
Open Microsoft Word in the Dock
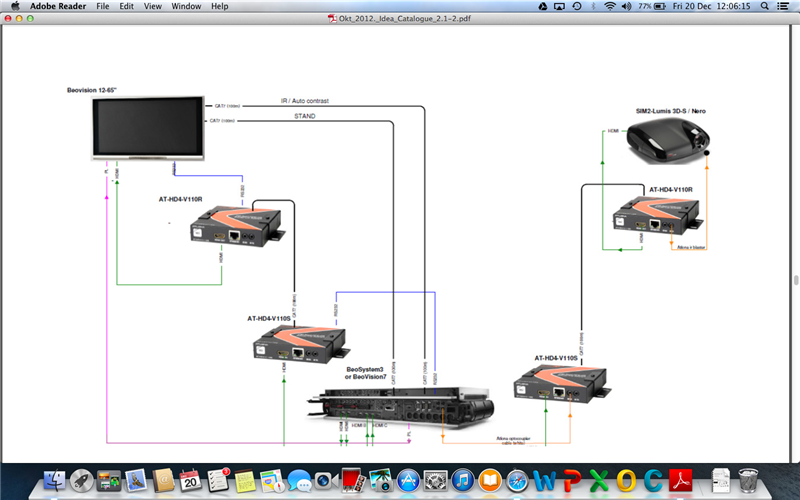coord(544,481)
